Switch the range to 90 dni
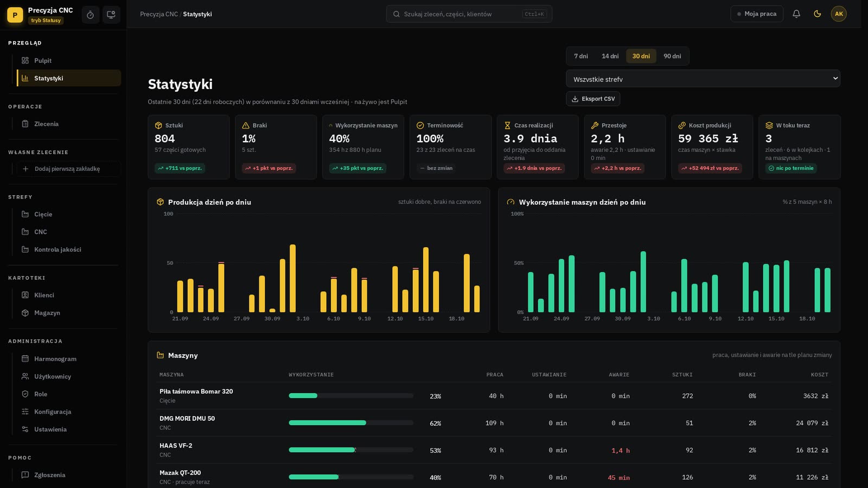The width and height of the screenshot is (868, 488). 672,56
